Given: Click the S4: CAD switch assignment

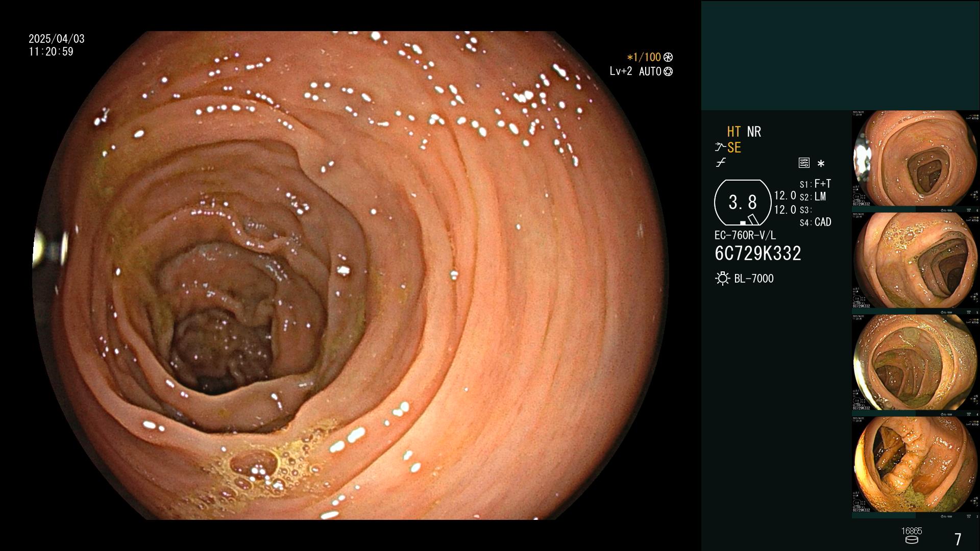Looking at the screenshot, I should pyautogui.click(x=815, y=222).
